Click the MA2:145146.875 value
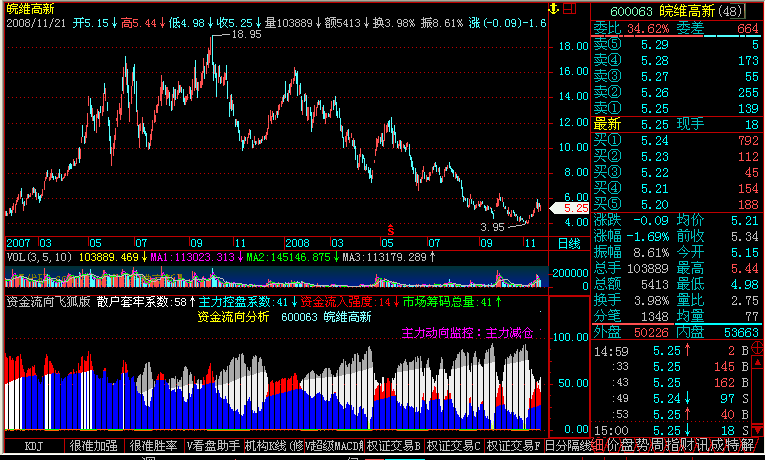This screenshot has height=460, width=765. point(288,257)
